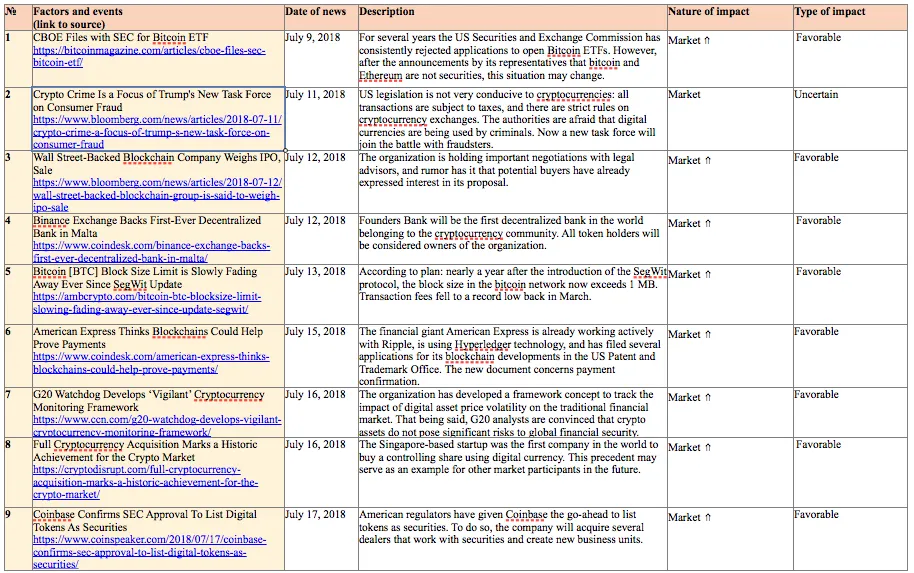Select title 'Bitcoin [BTC] Block Size Limit is Slowly Fading'
This screenshot has width=914, height=573.
click(145, 272)
